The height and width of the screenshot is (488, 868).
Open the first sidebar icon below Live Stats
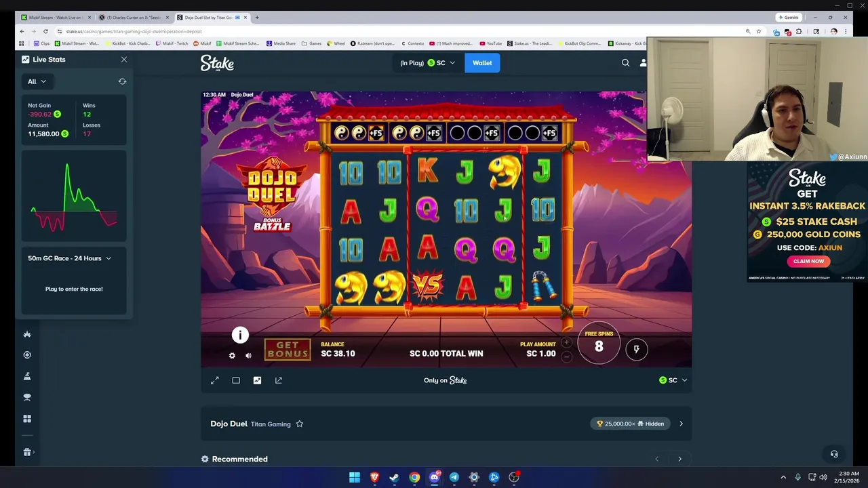pos(27,334)
